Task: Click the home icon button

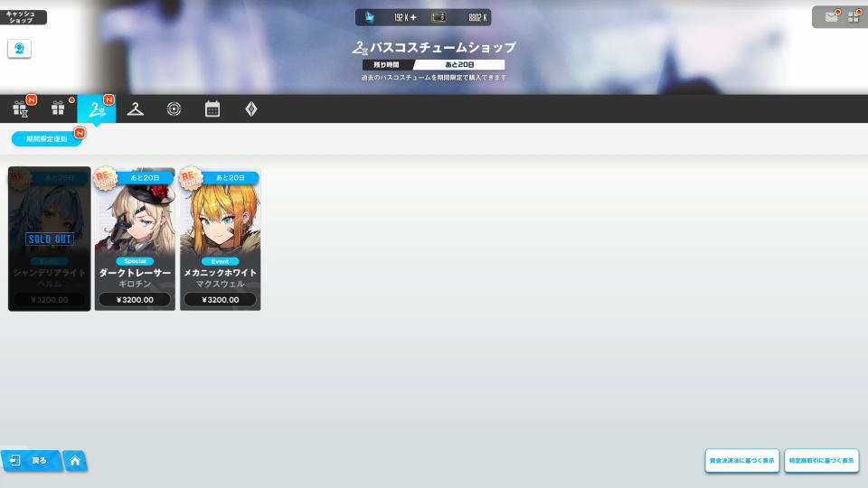Action: [x=75, y=461]
